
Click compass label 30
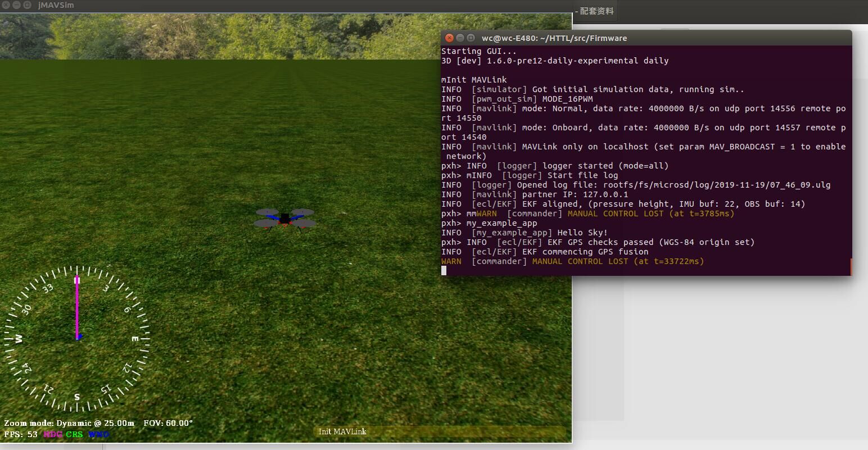click(x=26, y=310)
